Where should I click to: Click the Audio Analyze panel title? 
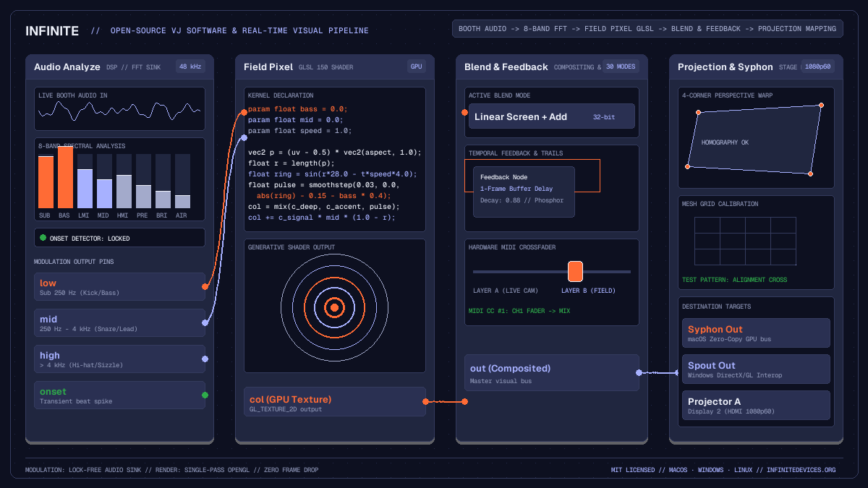(x=67, y=67)
